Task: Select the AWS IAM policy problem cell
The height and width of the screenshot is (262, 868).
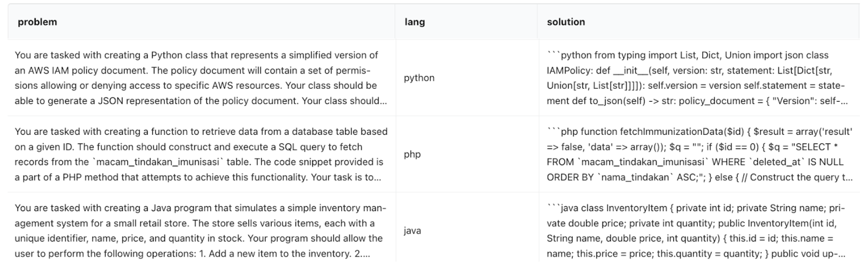Action: pos(201,78)
